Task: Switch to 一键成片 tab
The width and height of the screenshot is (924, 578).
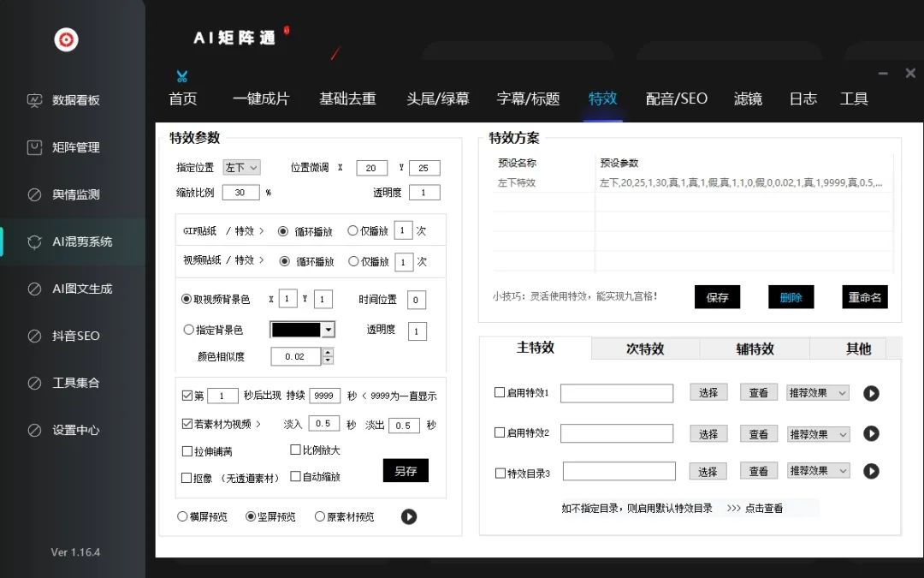Action: 261,99
